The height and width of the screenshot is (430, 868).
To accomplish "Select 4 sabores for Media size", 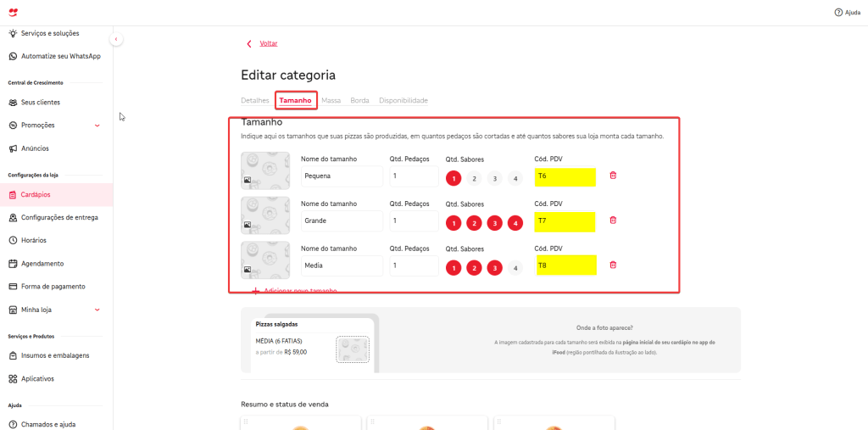I will click(x=515, y=268).
